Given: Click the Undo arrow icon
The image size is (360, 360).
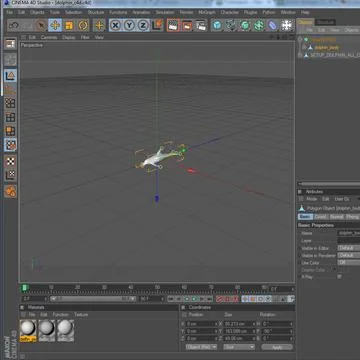Looking at the screenshot, I should click(x=14, y=25).
